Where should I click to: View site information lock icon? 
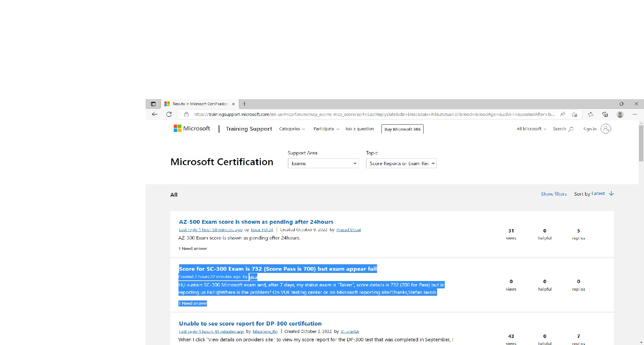pos(186,114)
